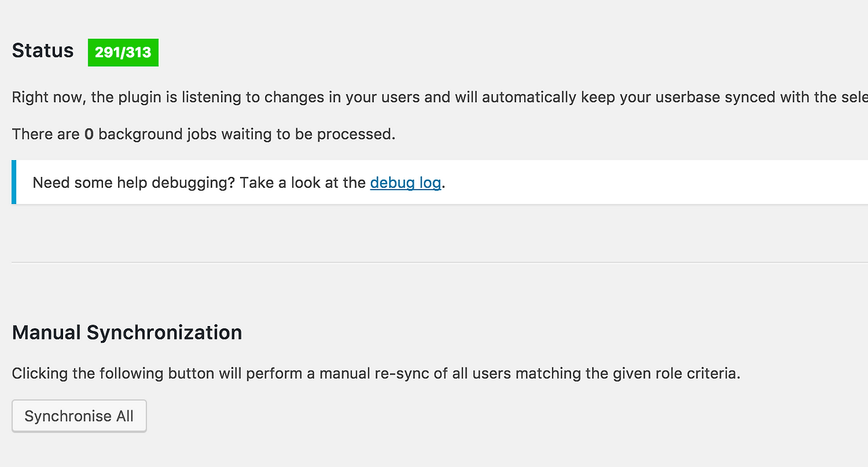Open the debug log link

[x=406, y=182]
